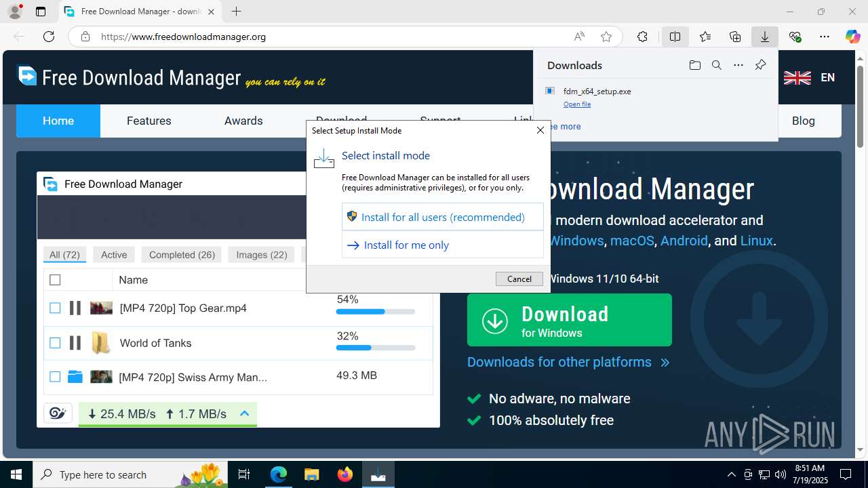
Task: Show hidden system tray icons chevron
Action: [x=731, y=474]
